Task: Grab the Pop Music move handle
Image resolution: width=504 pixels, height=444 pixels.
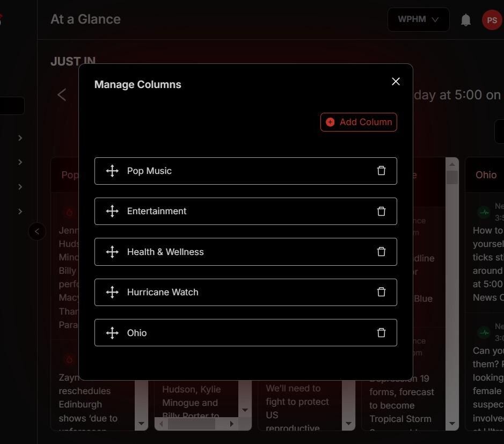Action: click(112, 171)
